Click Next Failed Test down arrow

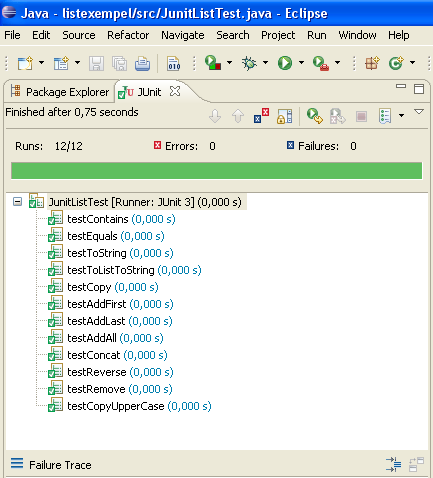click(215, 116)
